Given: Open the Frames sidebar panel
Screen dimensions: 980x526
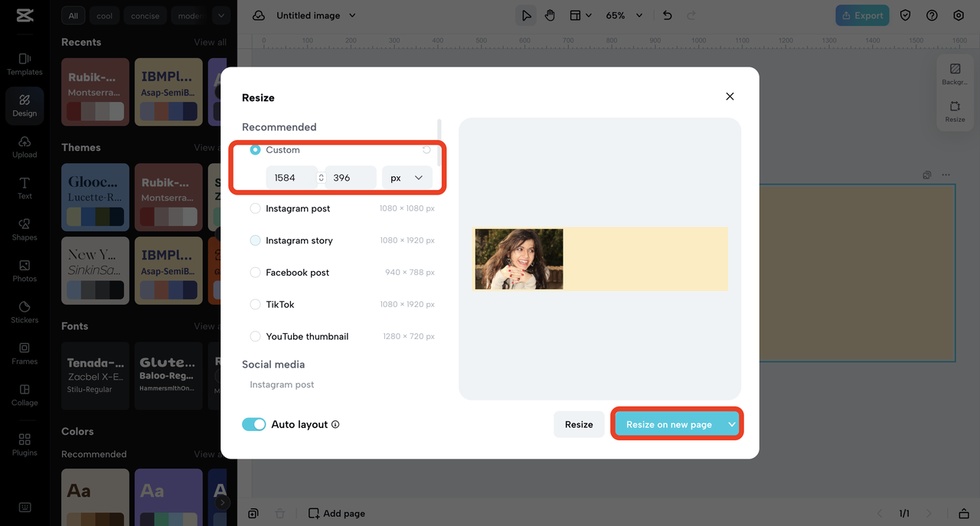Looking at the screenshot, I should 24,352.
